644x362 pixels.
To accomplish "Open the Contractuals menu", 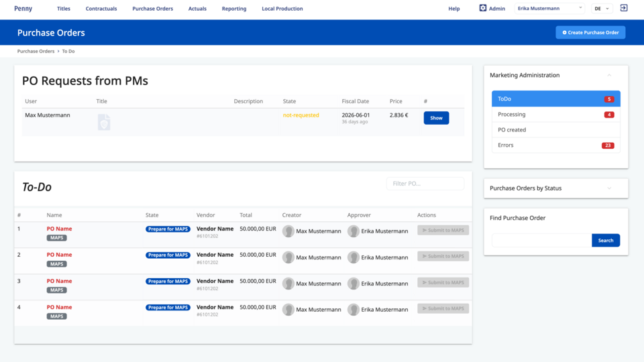I will click(x=101, y=9).
